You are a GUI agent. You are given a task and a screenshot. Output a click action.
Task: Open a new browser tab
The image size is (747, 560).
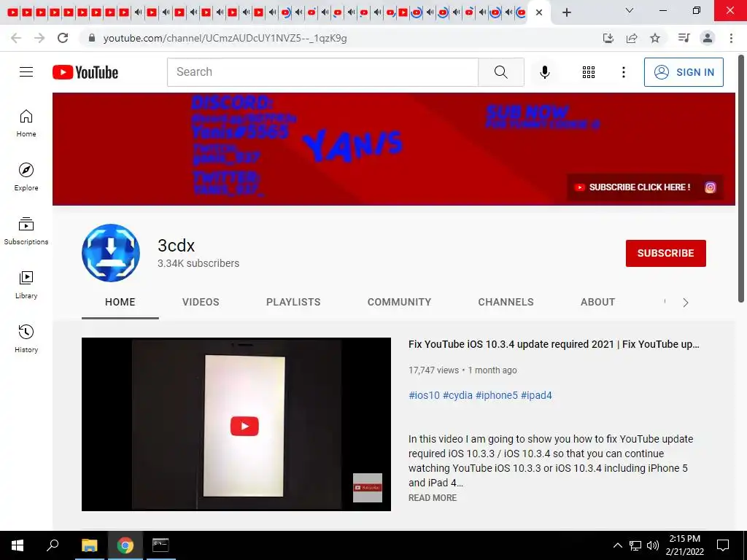(x=566, y=12)
